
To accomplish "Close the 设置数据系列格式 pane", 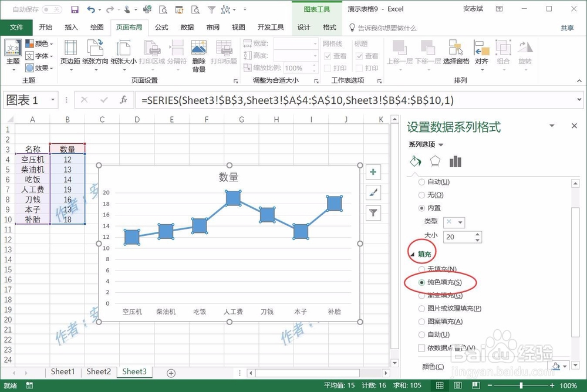I will tap(573, 126).
